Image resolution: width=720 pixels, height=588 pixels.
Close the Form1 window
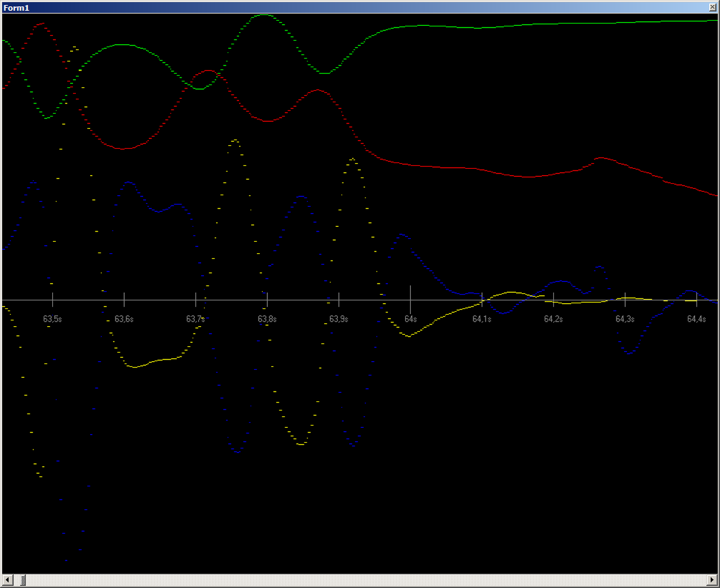[713, 7]
